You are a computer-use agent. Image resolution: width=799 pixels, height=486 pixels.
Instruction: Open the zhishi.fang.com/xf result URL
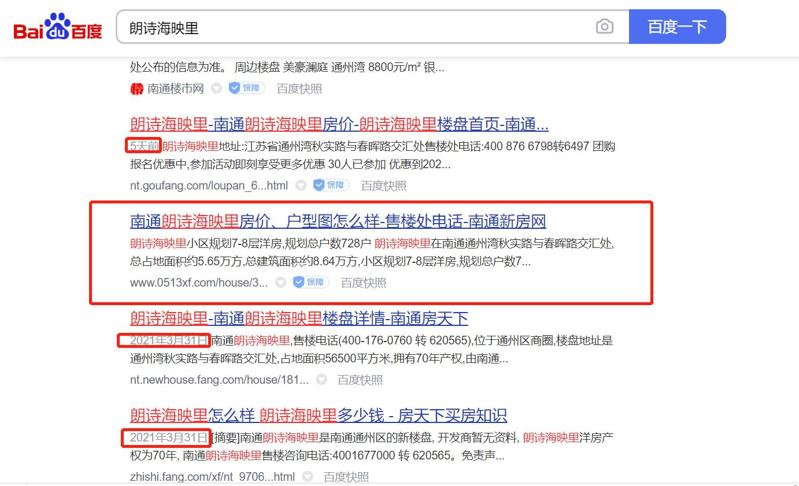coord(212,477)
